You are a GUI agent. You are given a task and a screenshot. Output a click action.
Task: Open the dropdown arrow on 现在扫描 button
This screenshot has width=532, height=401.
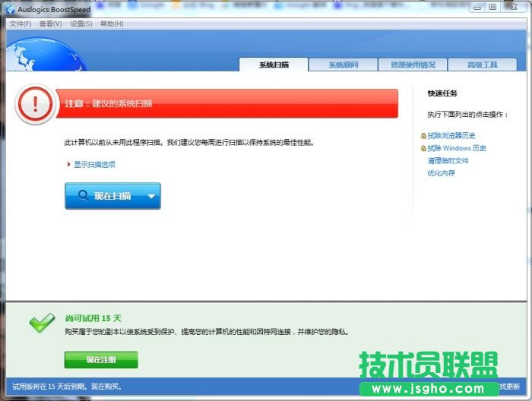pyautogui.click(x=150, y=197)
